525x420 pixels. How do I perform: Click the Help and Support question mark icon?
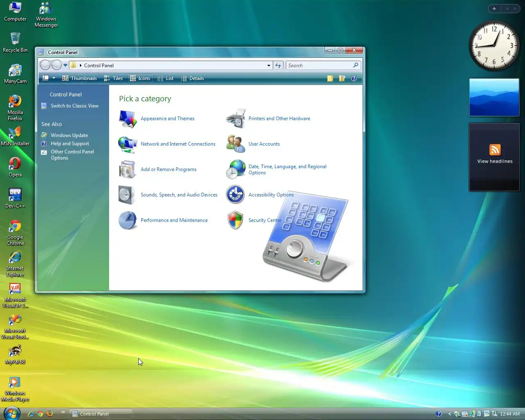44,144
